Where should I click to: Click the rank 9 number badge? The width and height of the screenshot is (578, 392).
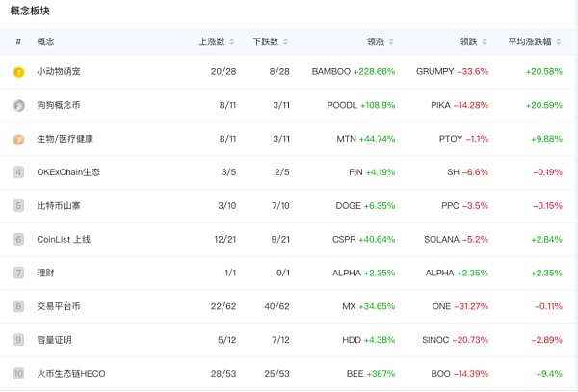click(18, 340)
